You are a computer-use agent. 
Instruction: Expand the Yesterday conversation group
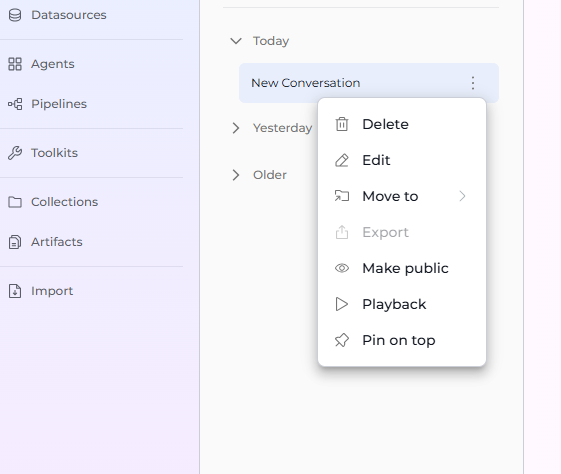(236, 128)
